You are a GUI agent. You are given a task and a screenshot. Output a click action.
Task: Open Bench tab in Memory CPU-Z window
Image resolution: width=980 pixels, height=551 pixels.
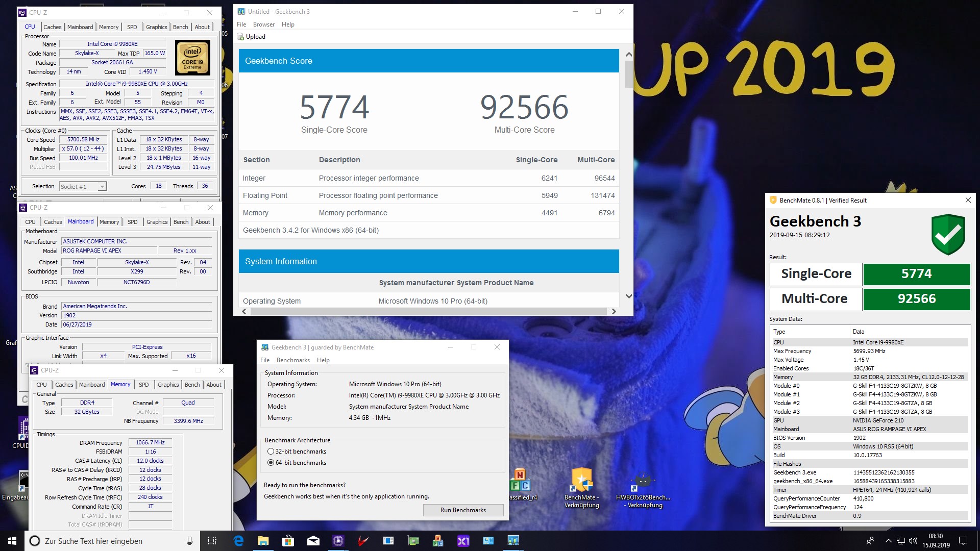coord(192,385)
